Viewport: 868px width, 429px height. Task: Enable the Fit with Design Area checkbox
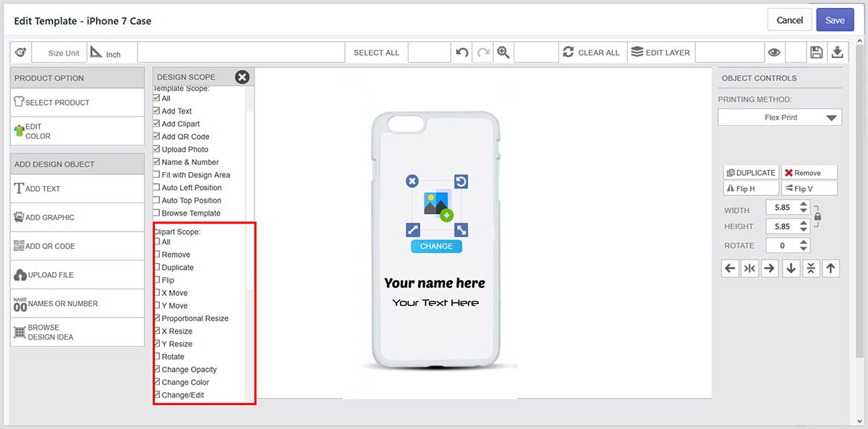click(156, 175)
